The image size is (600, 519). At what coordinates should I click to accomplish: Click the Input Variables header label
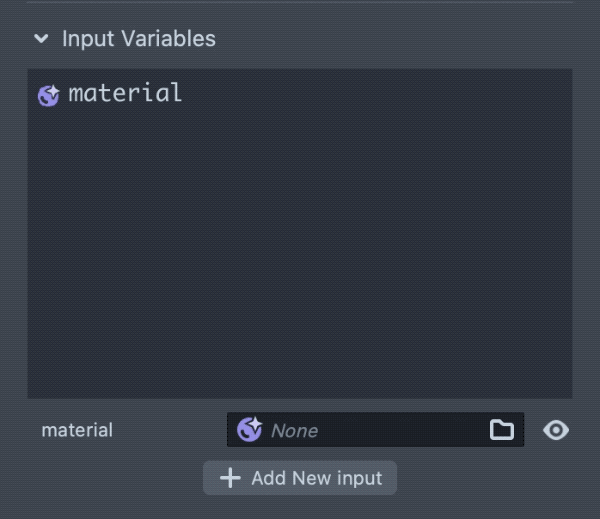pyautogui.click(x=138, y=39)
